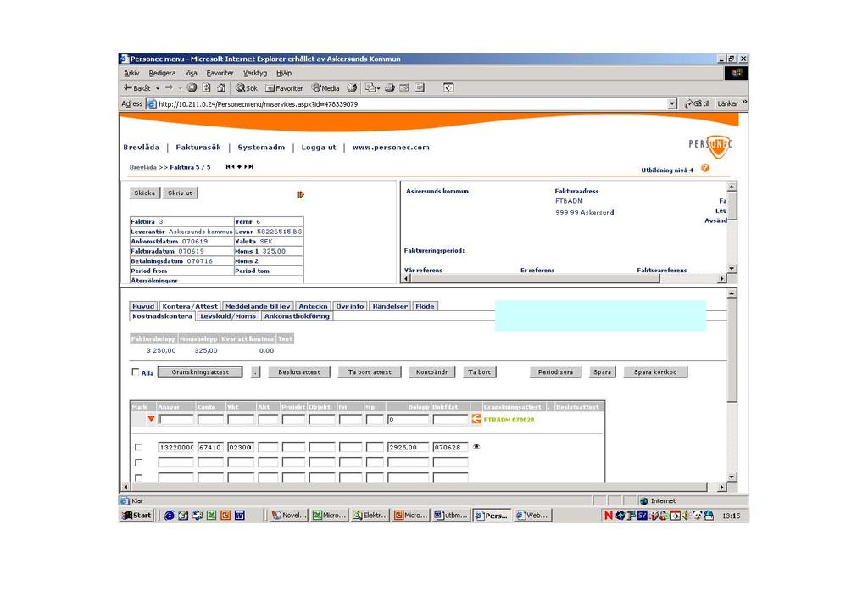Open the Sök search toolbar button
This screenshot has width=868, height=614.
[x=247, y=87]
